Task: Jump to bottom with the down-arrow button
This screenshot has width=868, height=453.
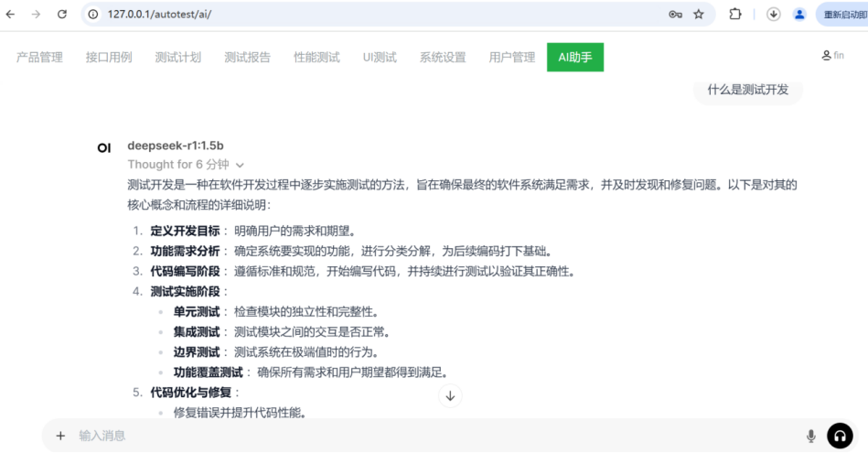Action: pos(450,396)
